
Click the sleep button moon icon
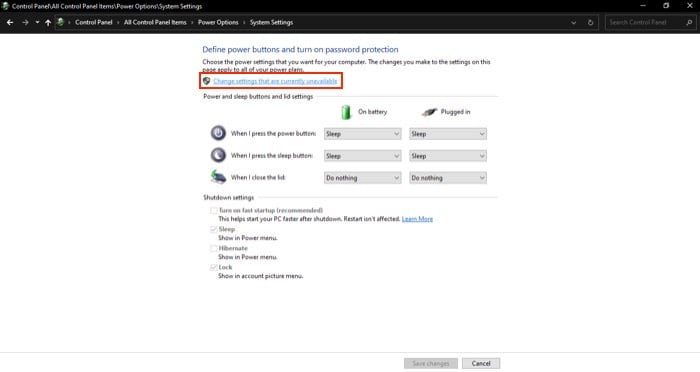(218, 155)
